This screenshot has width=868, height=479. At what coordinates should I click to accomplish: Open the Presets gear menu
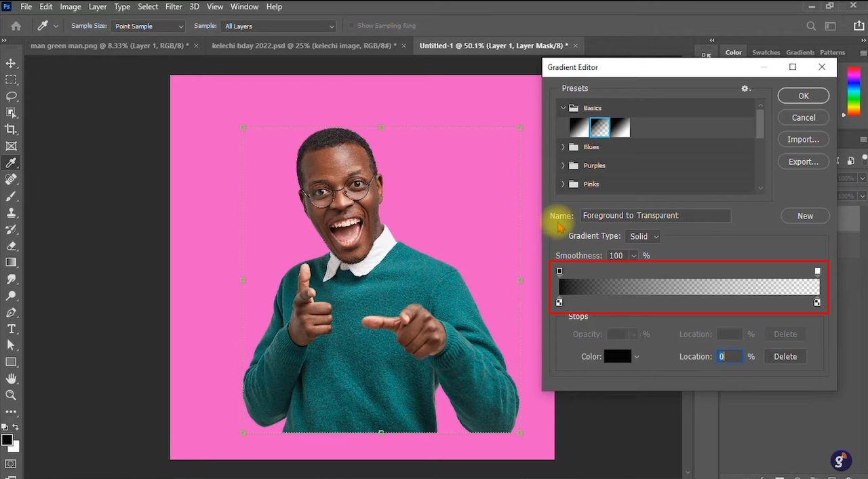[x=746, y=89]
